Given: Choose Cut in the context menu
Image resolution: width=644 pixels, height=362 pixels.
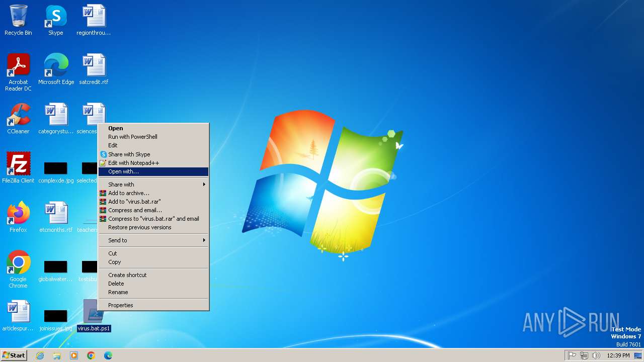Looking at the screenshot, I should (153, 253).
